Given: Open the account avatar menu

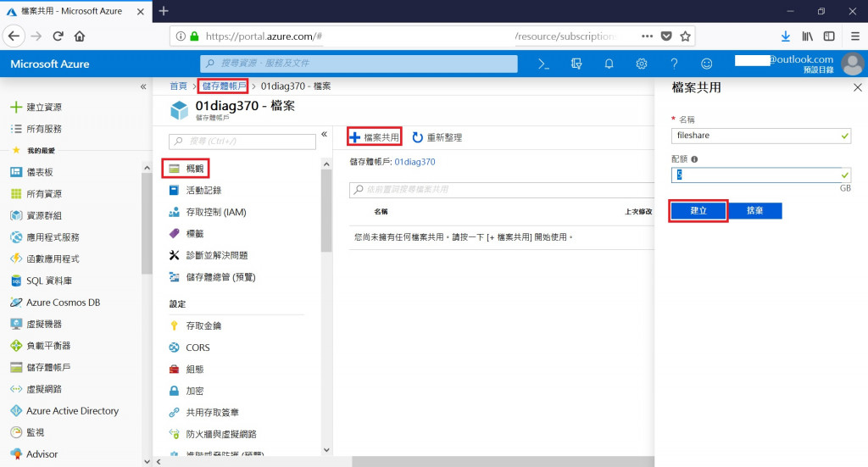Looking at the screenshot, I should [853, 64].
